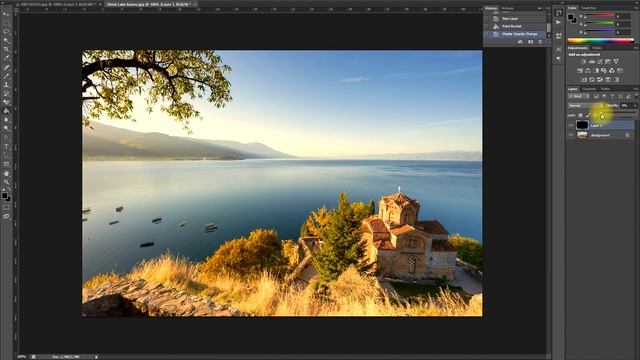Add an Invert adjustment
The height and width of the screenshot is (360, 640).
(x=584, y=80)
